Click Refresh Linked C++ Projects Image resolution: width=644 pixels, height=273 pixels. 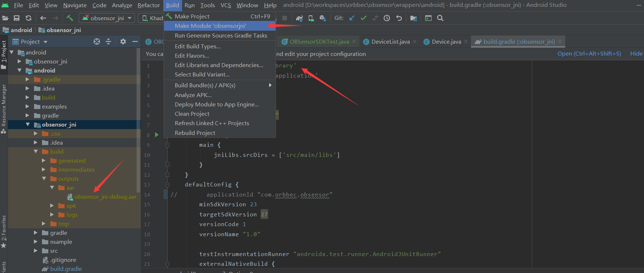pos(220,123)
